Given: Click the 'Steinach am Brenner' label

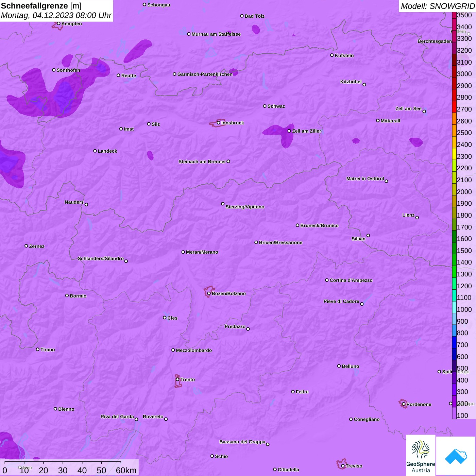Looking at the screenshot, I should [202, 161].
